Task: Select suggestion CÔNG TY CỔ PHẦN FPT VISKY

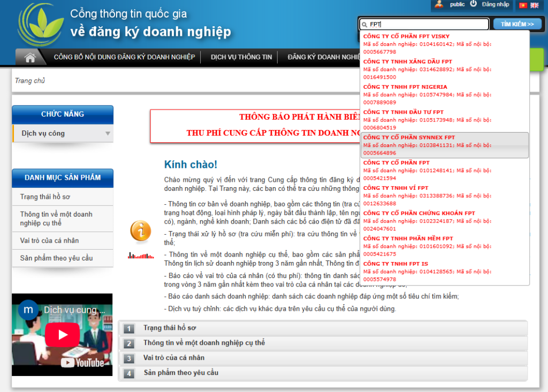Action: [445, 44]
